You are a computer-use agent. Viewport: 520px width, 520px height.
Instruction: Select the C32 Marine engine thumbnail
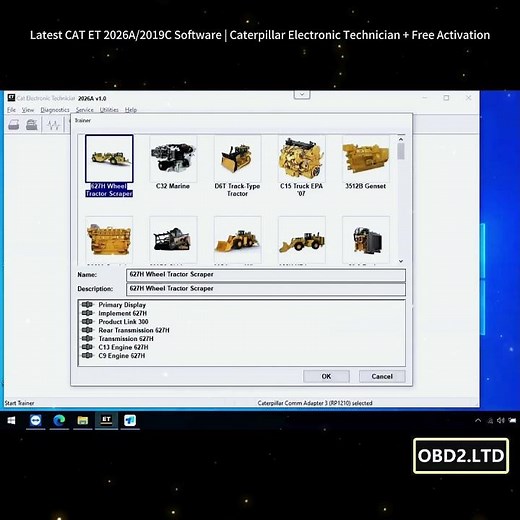pyautogui.click(x=173, y=158)
